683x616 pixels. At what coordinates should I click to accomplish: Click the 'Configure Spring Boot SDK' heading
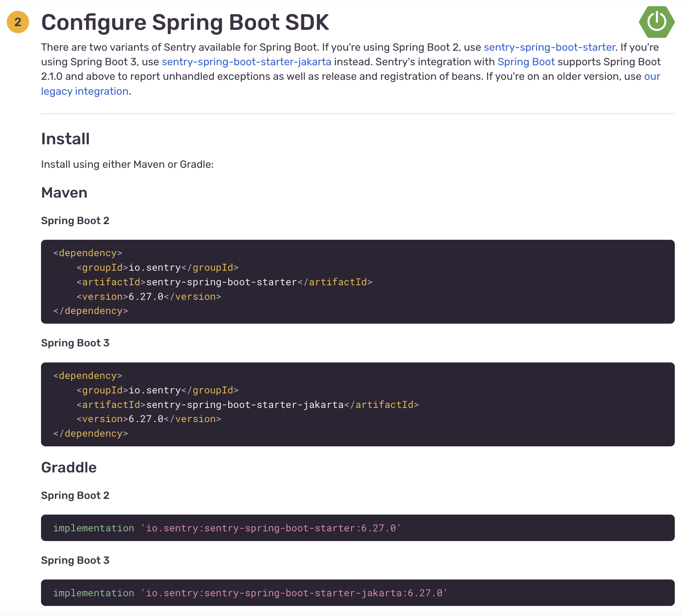(185, 22)
